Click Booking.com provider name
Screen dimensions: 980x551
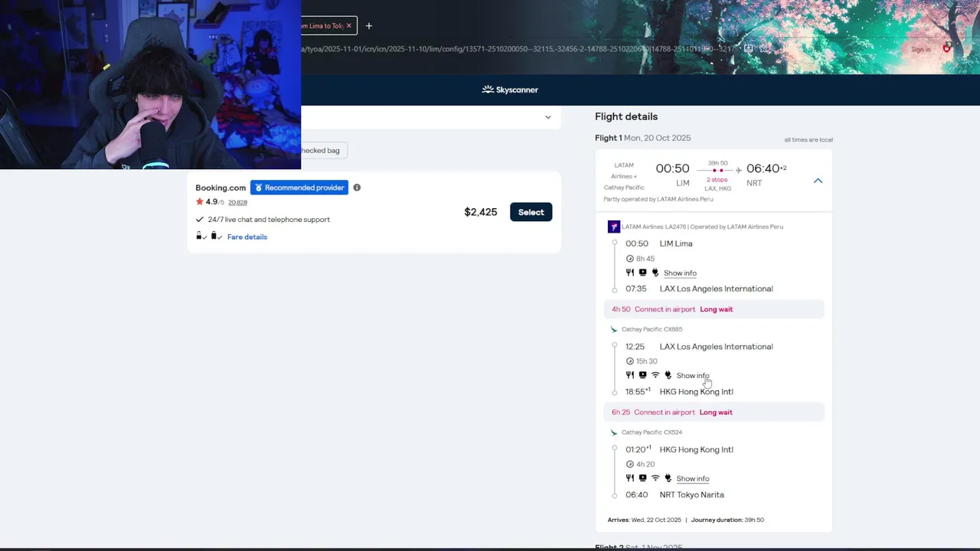tap(220, 187)
